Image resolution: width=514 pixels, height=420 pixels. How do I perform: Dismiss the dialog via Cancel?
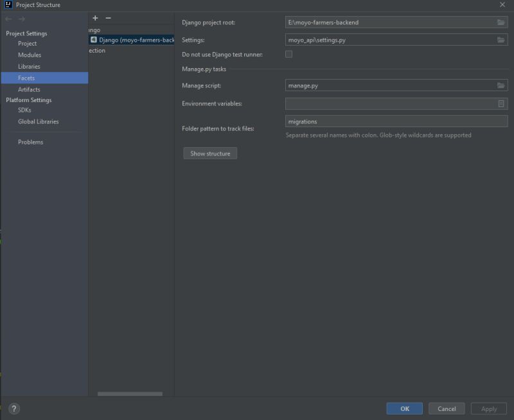[x=447, y=408]
